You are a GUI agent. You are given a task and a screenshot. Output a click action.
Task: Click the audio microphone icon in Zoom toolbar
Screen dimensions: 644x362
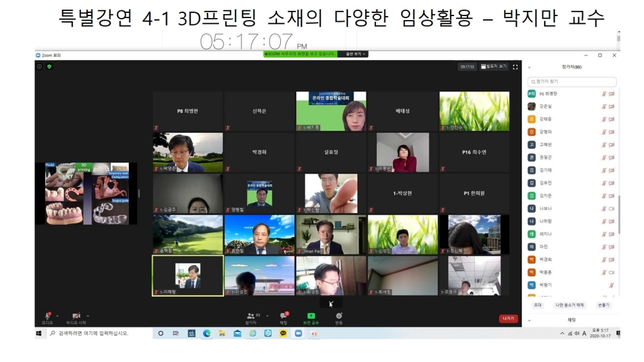pos(47,316)
